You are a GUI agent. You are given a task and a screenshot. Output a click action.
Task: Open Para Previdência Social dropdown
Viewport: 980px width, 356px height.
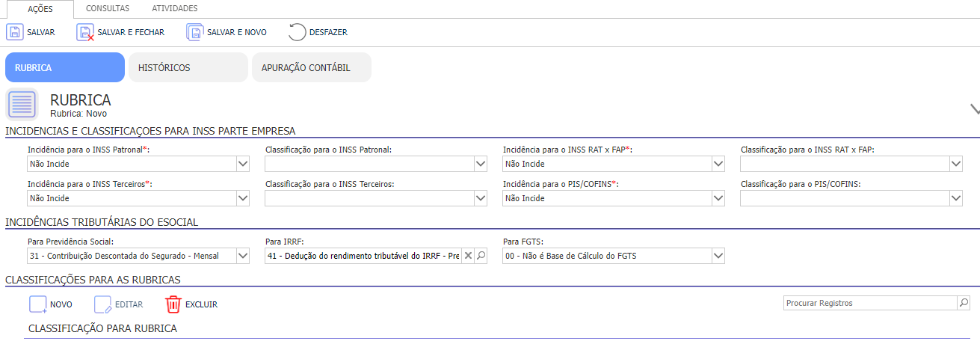pyautogui.click(x=242, y=256)
